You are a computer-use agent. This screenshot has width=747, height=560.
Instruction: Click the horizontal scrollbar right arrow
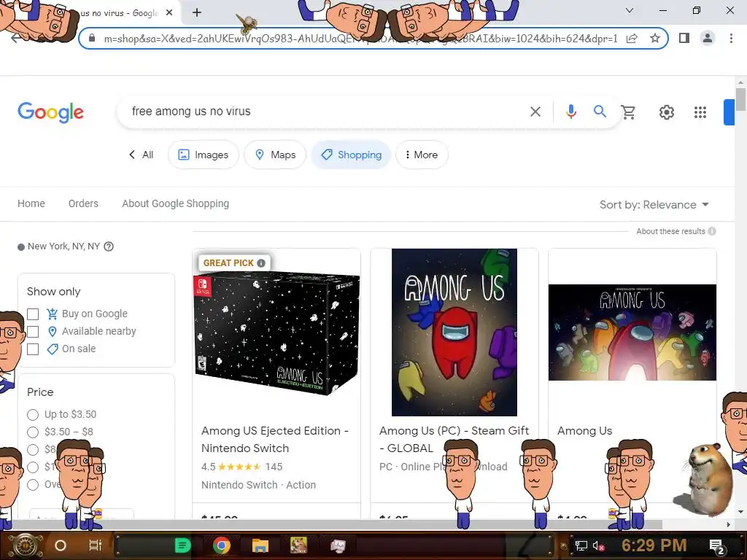pos(729,524)
